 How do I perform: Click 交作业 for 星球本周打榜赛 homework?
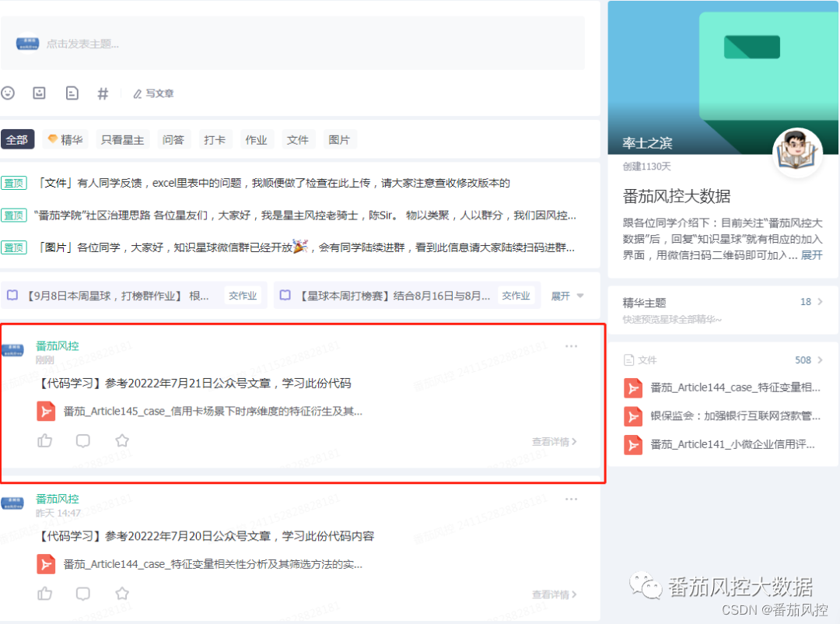coord(516,296)
